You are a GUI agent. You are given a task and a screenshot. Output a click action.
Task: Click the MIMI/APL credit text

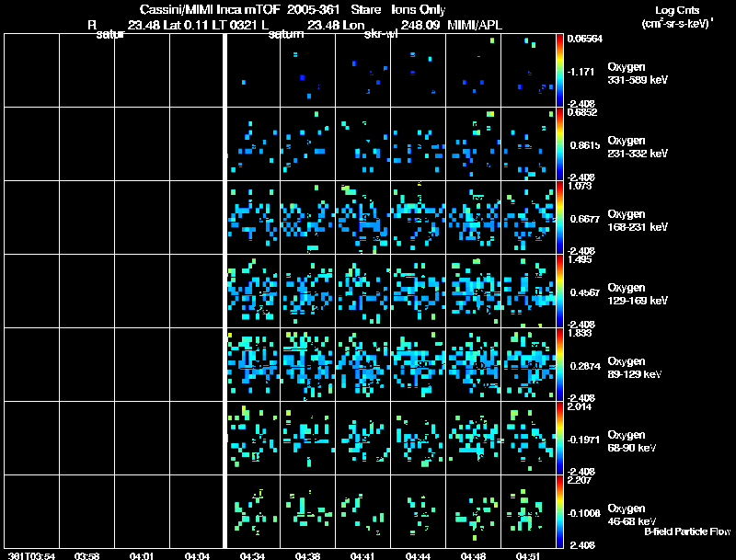475,25
